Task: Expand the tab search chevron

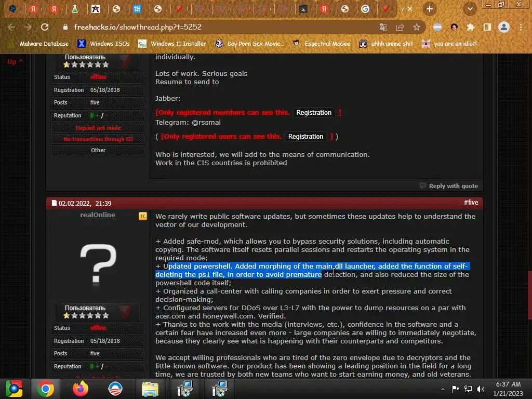Action: pyautogui.click(x=470, y=9)
